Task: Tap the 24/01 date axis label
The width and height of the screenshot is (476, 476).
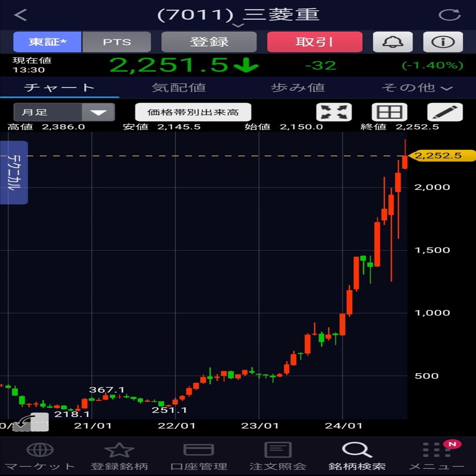Action: tap(343, 426)
